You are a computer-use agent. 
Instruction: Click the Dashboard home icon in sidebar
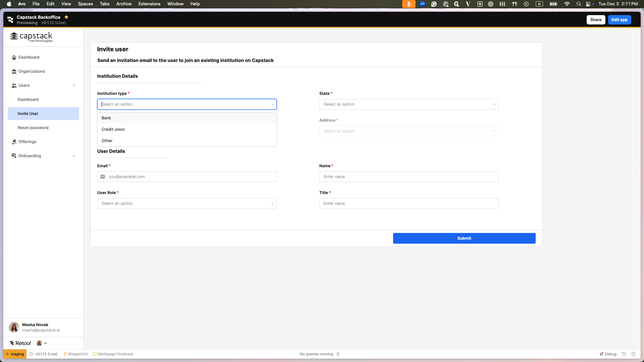click(14, 57)
